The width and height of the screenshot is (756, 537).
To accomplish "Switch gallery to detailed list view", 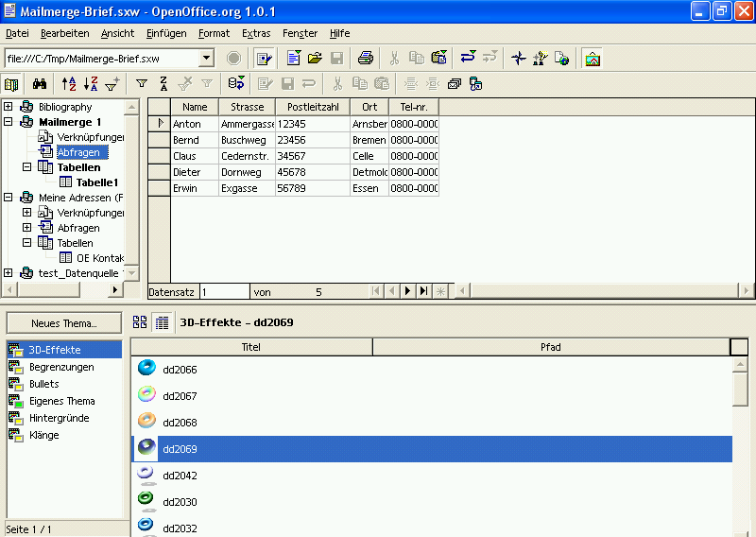I will point(162,322).
